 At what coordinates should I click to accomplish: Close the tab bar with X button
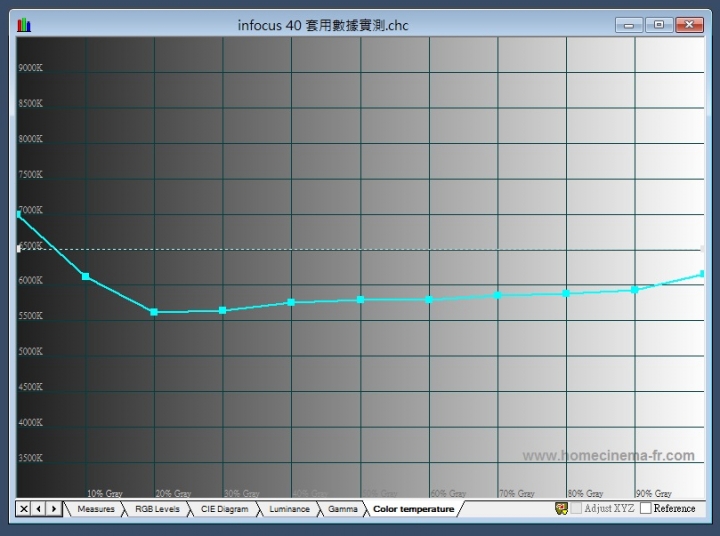(x=23, y=508)
